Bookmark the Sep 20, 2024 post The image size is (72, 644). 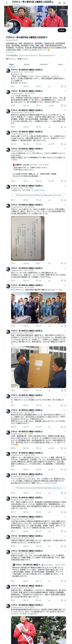(62, 106)
